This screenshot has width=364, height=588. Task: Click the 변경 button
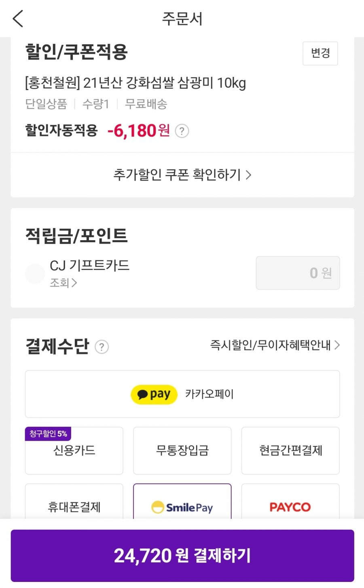pyautogui.click(x=320, y=53)
